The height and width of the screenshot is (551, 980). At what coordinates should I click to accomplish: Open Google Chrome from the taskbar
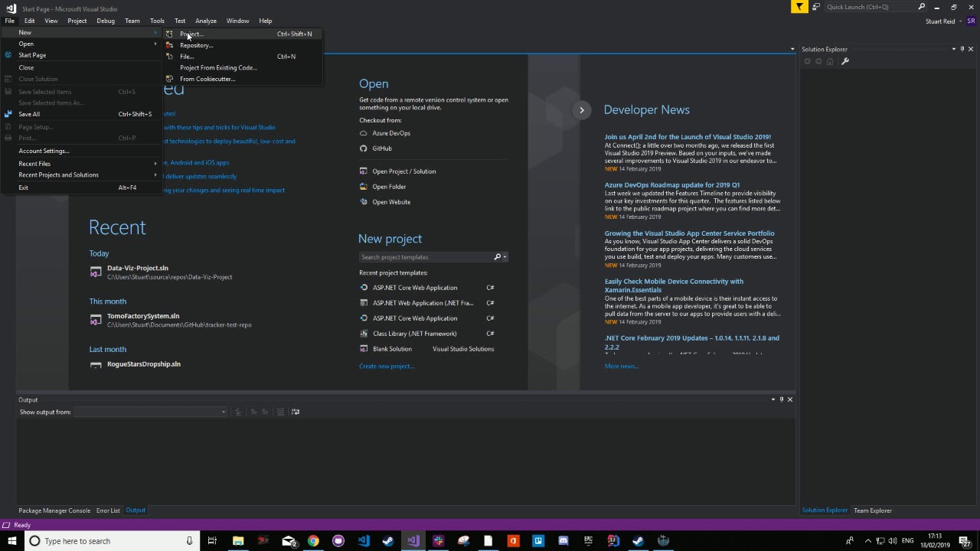click(313, 541)
